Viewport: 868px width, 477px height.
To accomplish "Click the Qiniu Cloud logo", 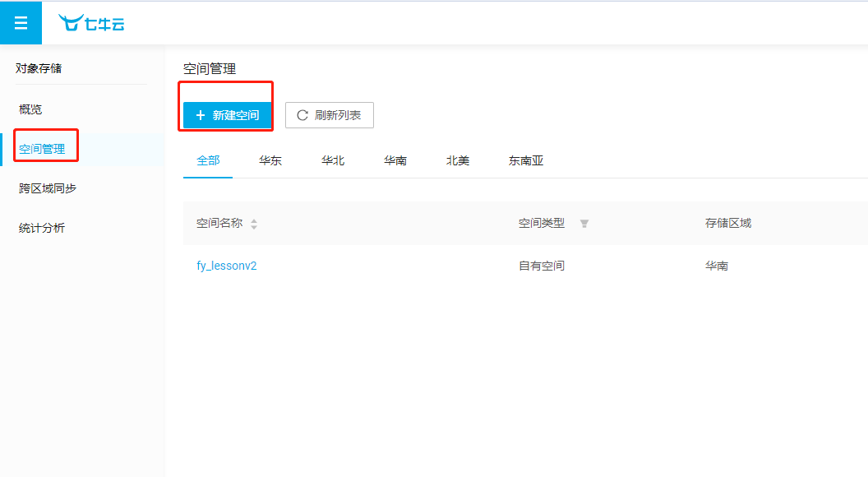I will [x=91, y=23].
